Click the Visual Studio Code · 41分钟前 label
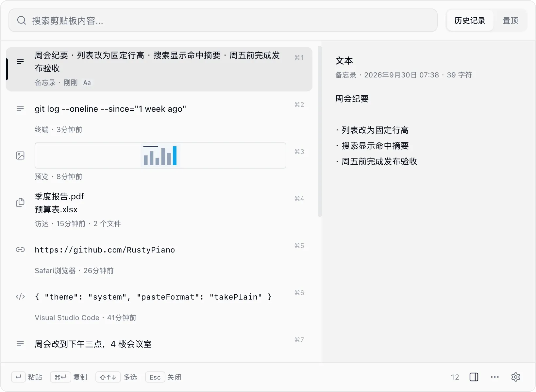536x392 pixels. [86, 318]
